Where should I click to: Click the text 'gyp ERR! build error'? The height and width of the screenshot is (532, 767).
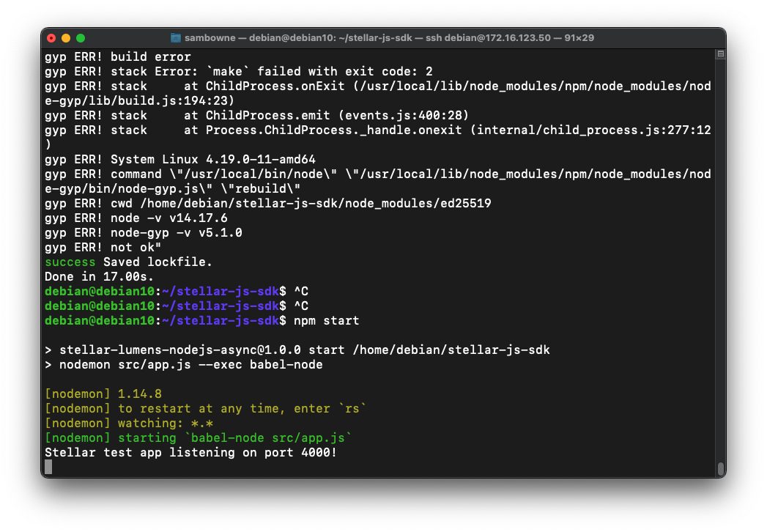pos(118,56)
